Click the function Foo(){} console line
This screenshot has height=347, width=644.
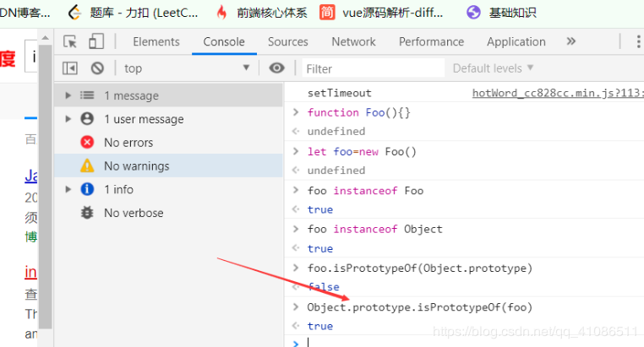pyautogui.click(x=358, y=112)
